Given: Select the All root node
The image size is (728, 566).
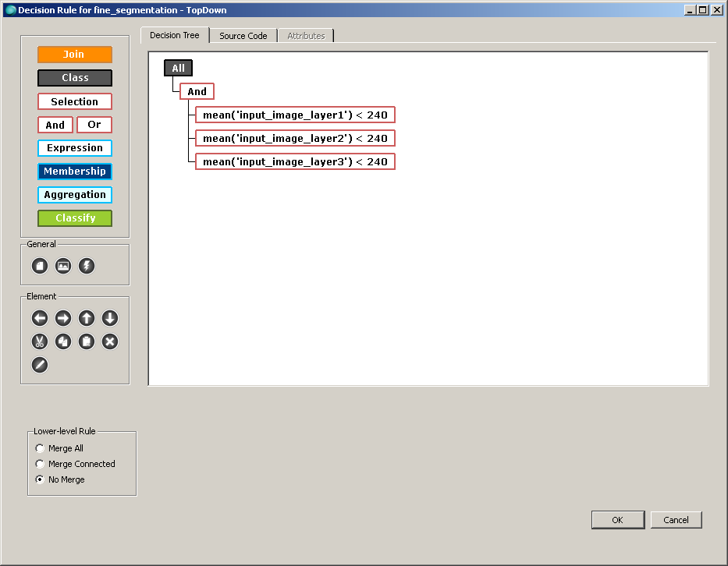Looking at the screenshot, I should click(178, 67).
